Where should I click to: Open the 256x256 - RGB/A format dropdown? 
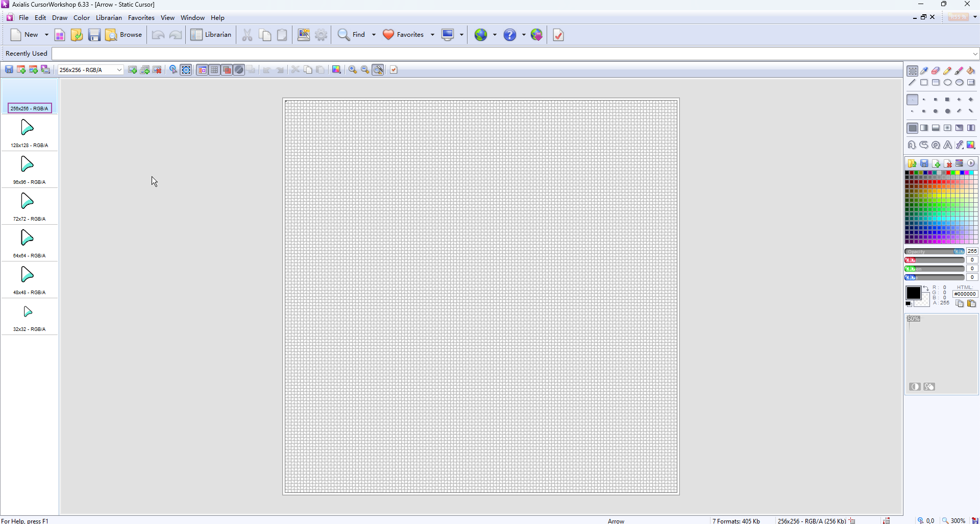[119, 70]
